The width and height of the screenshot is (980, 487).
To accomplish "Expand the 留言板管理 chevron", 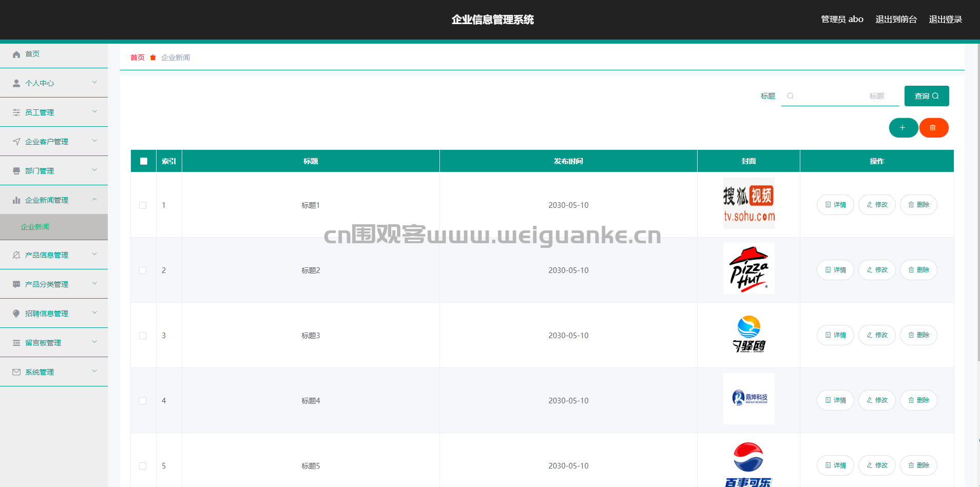I will 94,342.
